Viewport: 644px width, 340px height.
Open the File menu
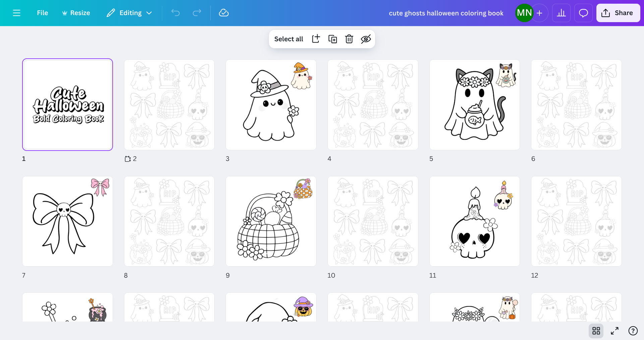point(42,13)
